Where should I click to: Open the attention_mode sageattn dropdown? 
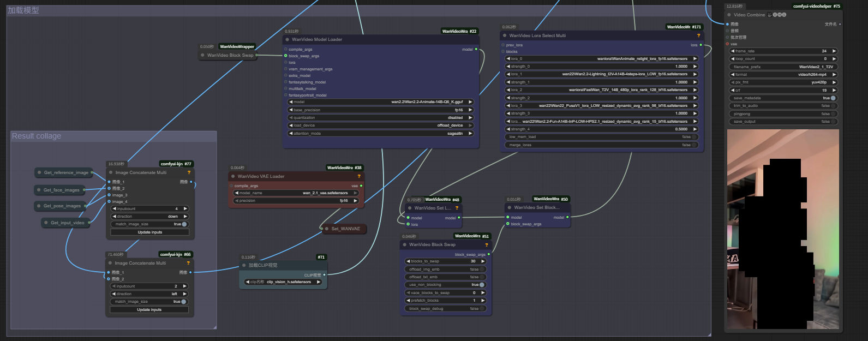380,133
